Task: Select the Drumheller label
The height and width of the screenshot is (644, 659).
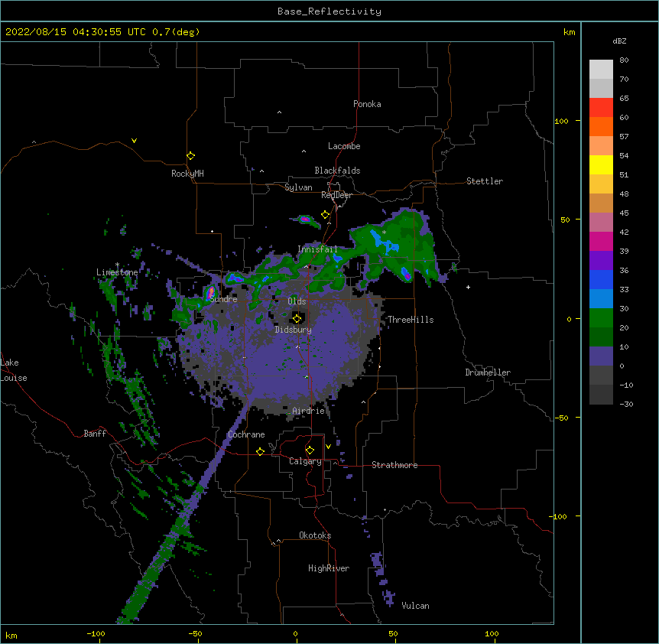Action: point(488,372)
